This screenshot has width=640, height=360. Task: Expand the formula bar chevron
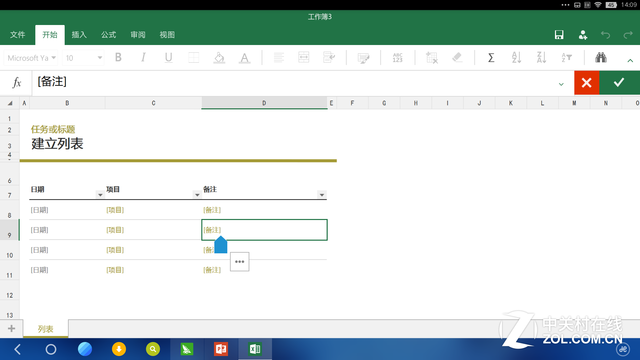click(561, 84)
